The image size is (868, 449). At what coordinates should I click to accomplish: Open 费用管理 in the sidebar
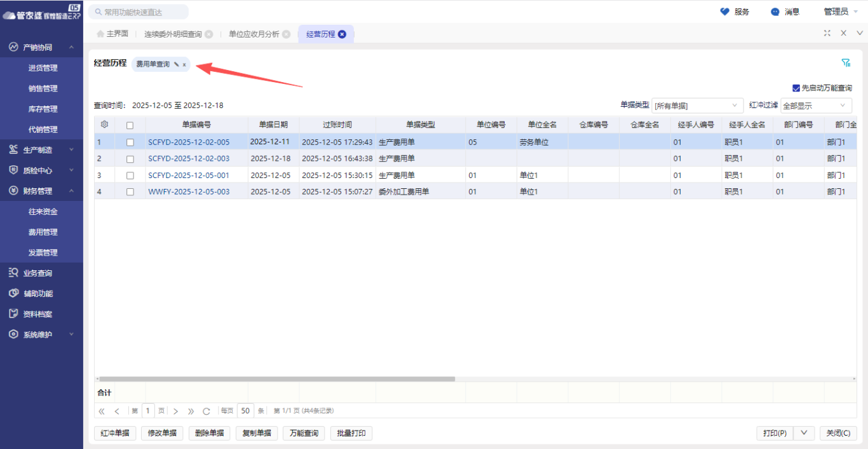pos(43,232)
